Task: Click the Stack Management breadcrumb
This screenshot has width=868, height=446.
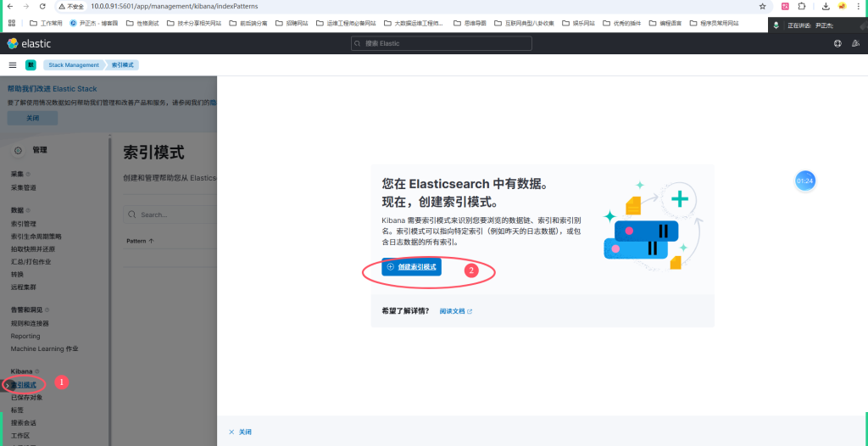Action: pyautogui.click(x=73, y=64)
